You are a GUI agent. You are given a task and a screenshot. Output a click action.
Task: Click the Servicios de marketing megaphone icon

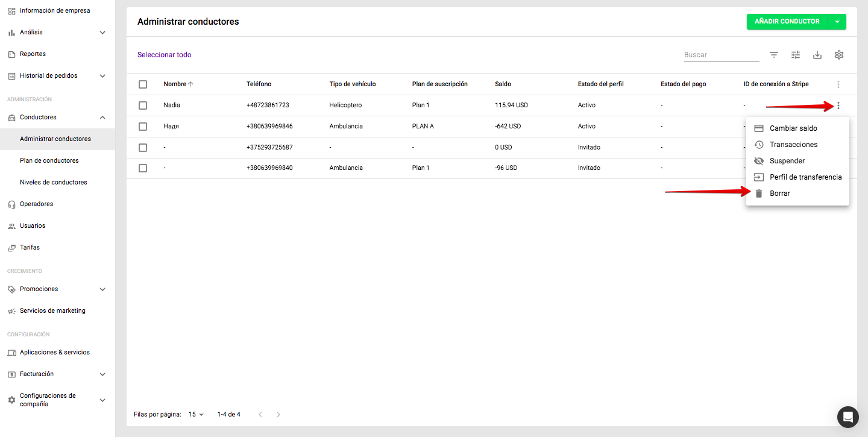point(11,311)
